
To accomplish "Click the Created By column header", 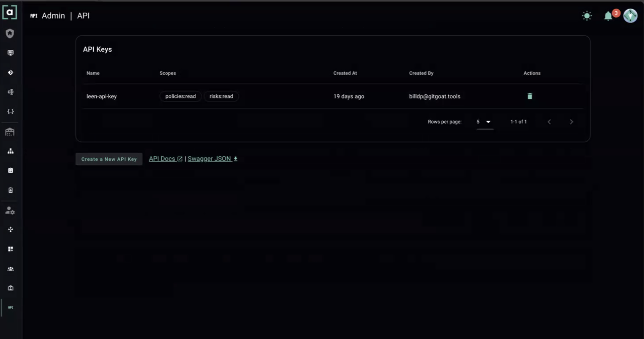I will coord(421,73).
